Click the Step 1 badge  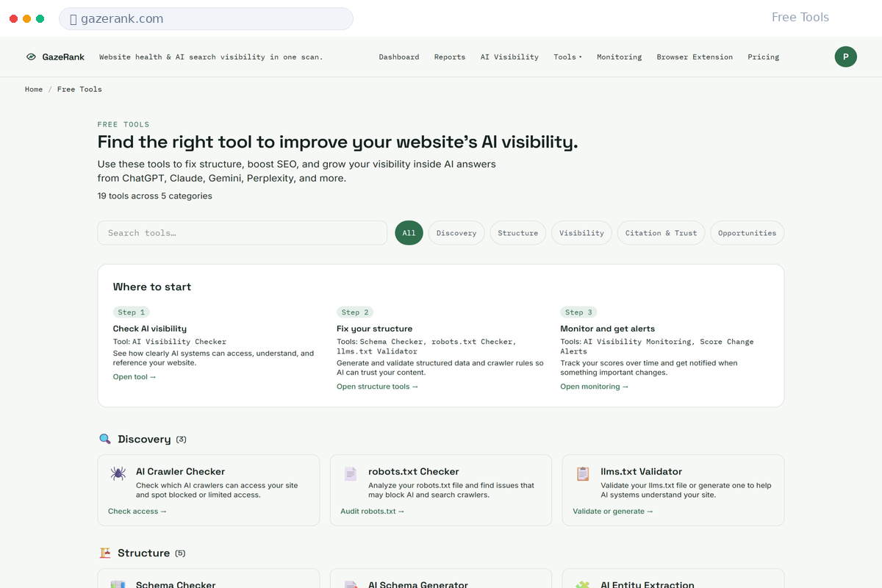tap(132, 312)
